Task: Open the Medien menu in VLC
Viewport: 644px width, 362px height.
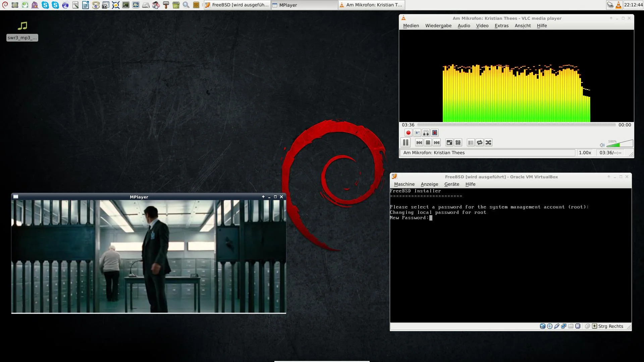Action: point(411,26)
